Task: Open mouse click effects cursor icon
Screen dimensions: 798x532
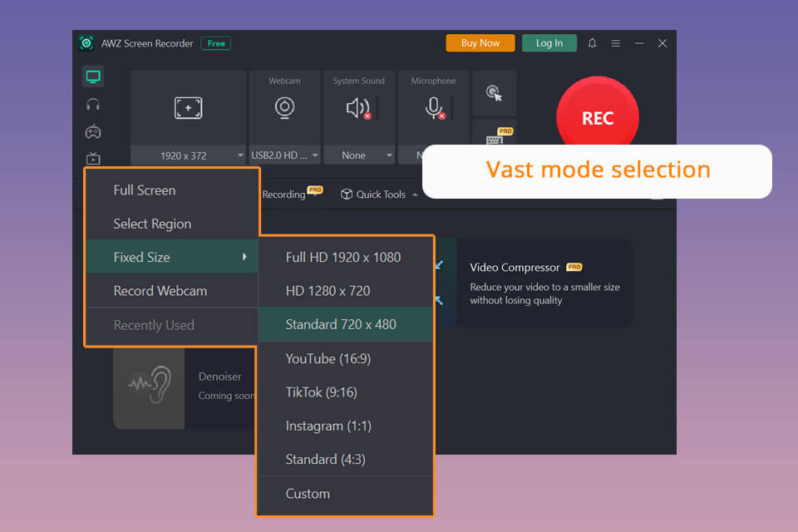Action: [494, 93]
